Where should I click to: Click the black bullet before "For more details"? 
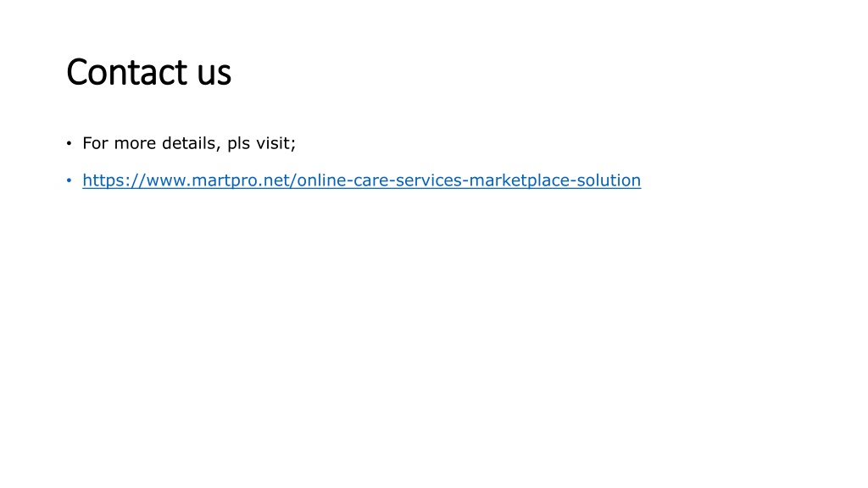click(x=70, y=143)
